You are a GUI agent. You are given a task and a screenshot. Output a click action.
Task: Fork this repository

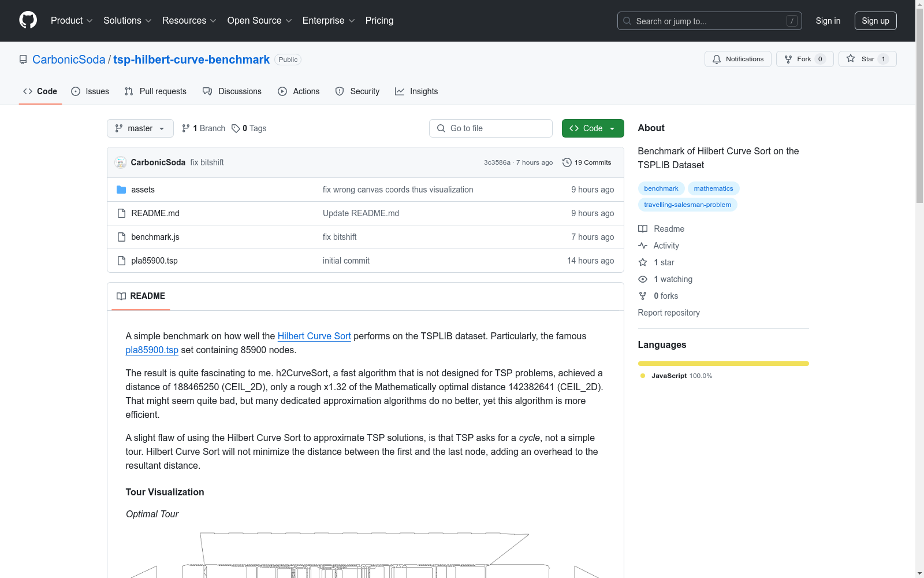pyautogui.click(x=804, y=59)
